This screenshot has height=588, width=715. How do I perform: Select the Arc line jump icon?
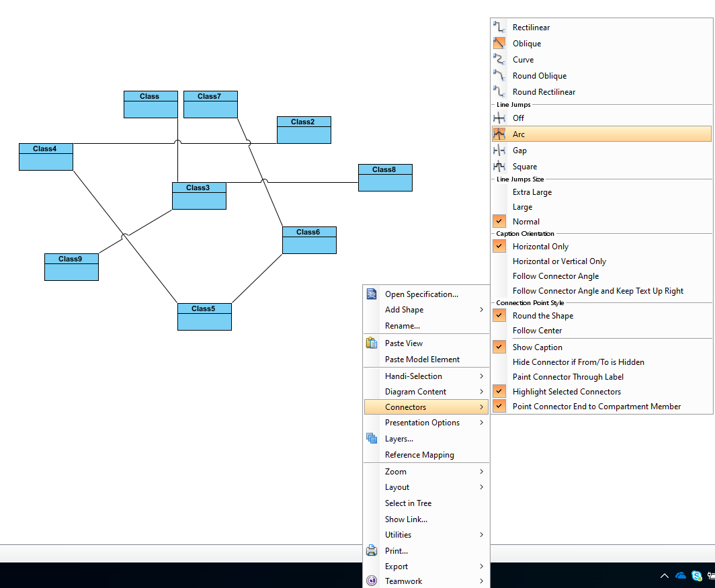499,134
